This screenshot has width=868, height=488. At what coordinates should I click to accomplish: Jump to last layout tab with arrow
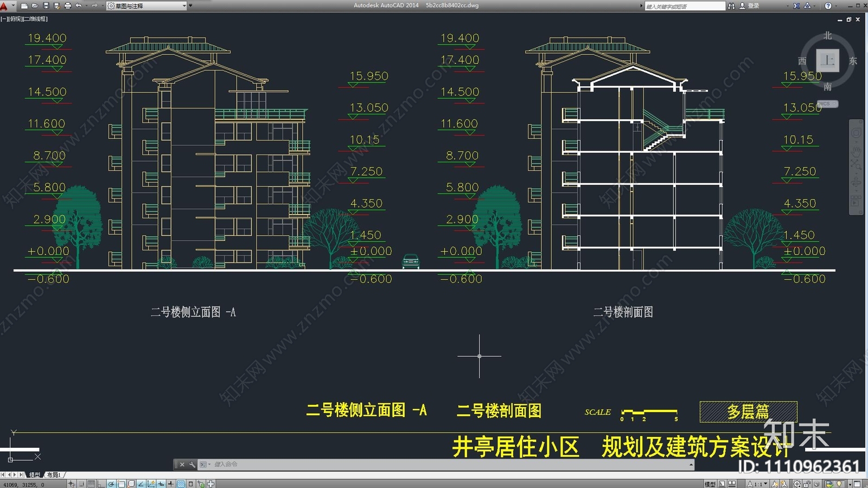click(22, 474)
